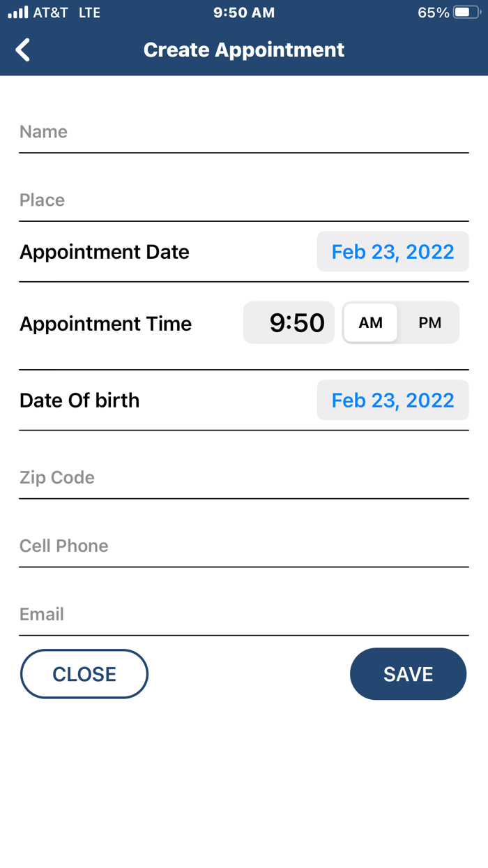Image resolution: width=488 pixels, height=868 pixels.
Task: Open the Date Of birth date picker
Action: [392, 400]
